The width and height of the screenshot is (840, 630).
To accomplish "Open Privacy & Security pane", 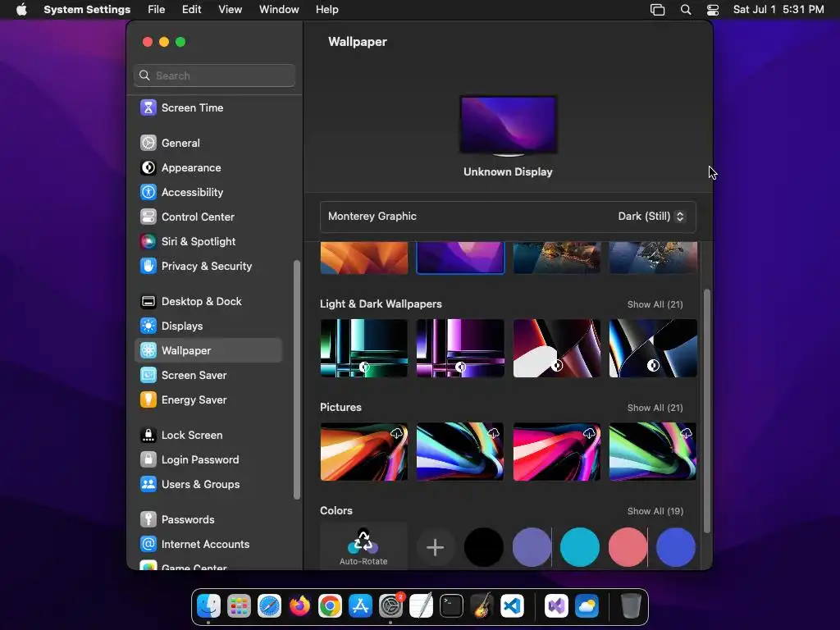I will pos(208,267).
